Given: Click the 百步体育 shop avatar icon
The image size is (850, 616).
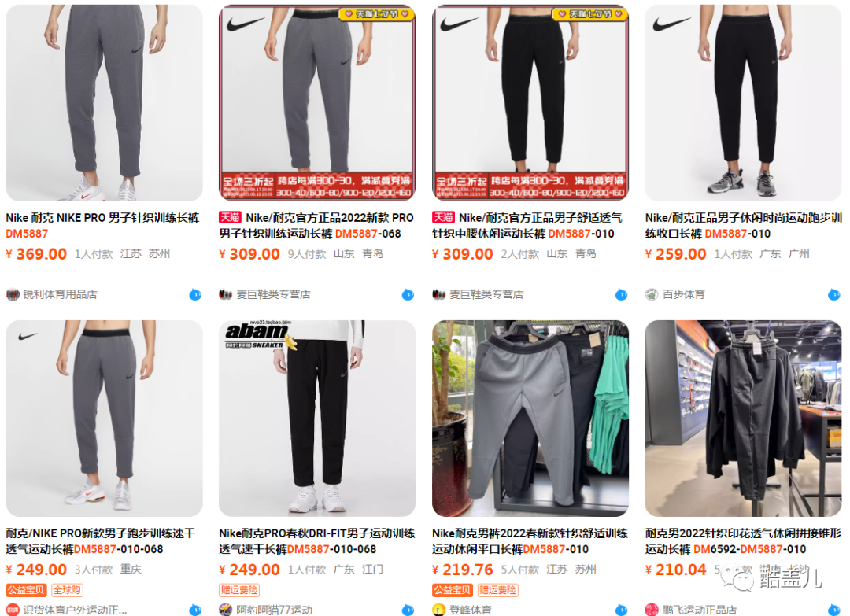Looking at the screenshot, I should (x=651, y=295).
